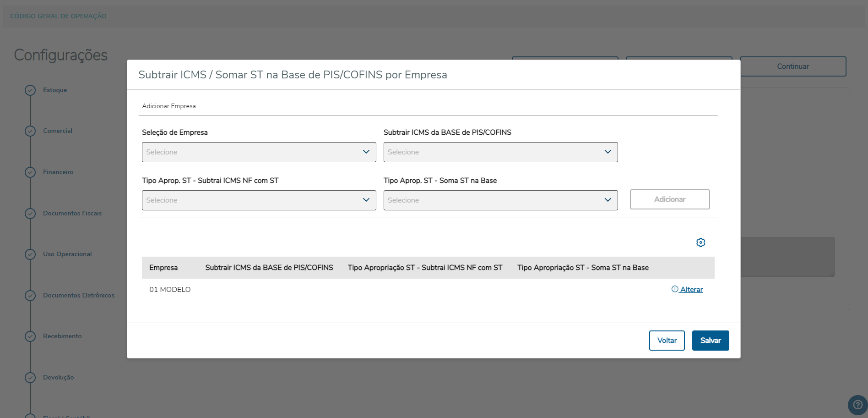Go to Documentos Eletrônicos section
The image size is (868, 418).
point(79,296)
